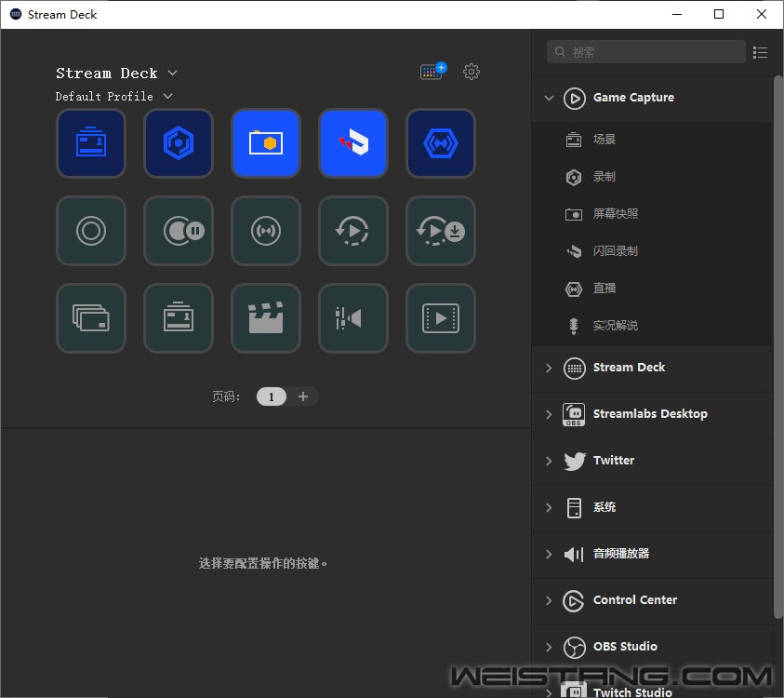Click the 音频播放器 speaker icon
The height and width of the screenshot is (698, 784).
[x=574, y=555]
